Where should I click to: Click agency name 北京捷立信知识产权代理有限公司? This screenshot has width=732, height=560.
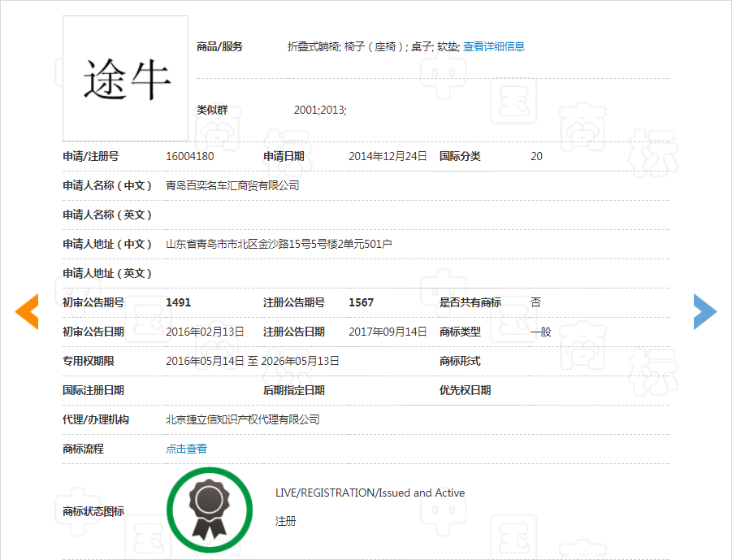tap(242, 419)
